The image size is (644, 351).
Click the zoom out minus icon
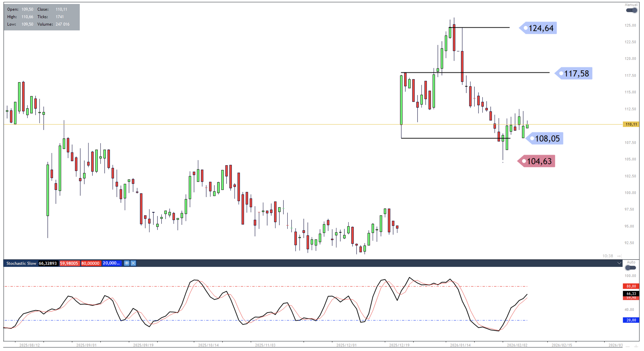coord(628,346)
